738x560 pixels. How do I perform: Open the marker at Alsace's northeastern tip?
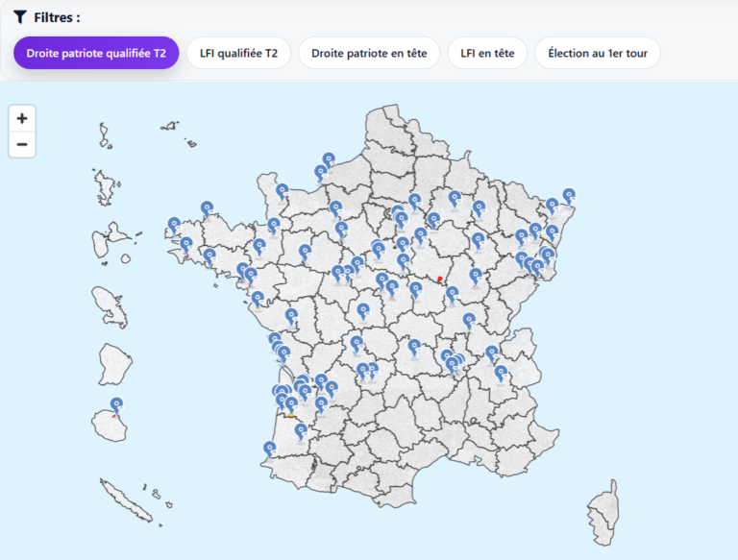click(x=569, y=195)
